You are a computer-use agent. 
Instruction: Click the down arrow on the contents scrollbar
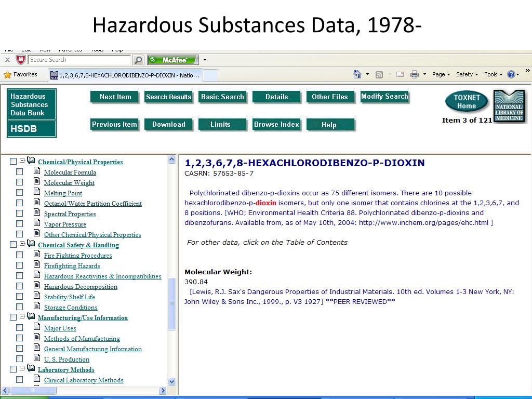pos(171,381)
